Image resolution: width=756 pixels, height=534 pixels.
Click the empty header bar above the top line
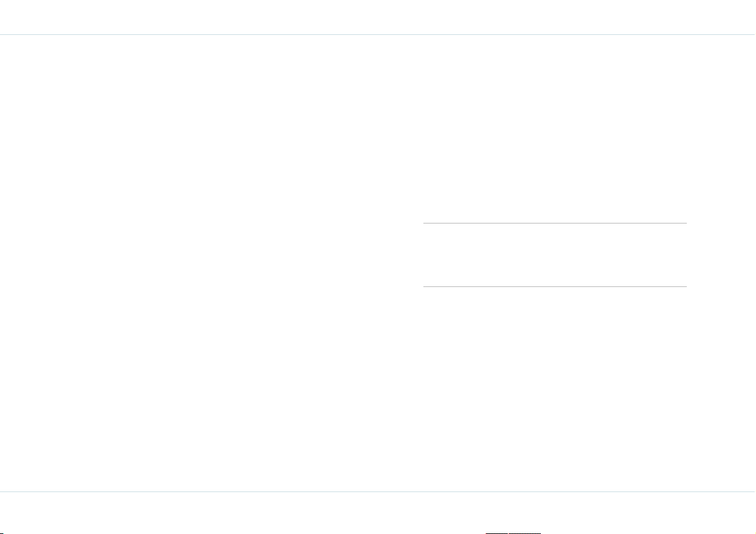point(378,17)
